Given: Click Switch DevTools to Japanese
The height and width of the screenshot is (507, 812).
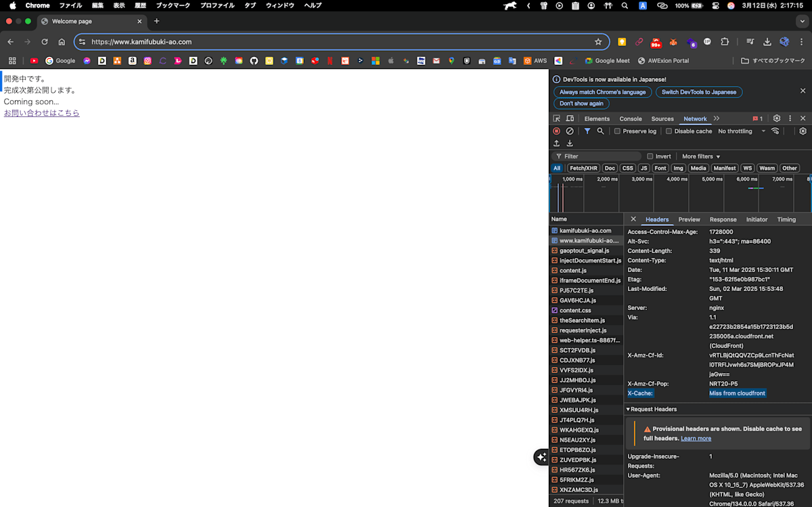Looking at the screenshot, I should (699, 92).
